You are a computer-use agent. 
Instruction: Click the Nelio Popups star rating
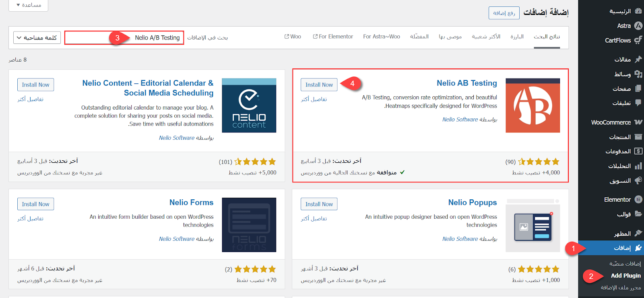539,269
